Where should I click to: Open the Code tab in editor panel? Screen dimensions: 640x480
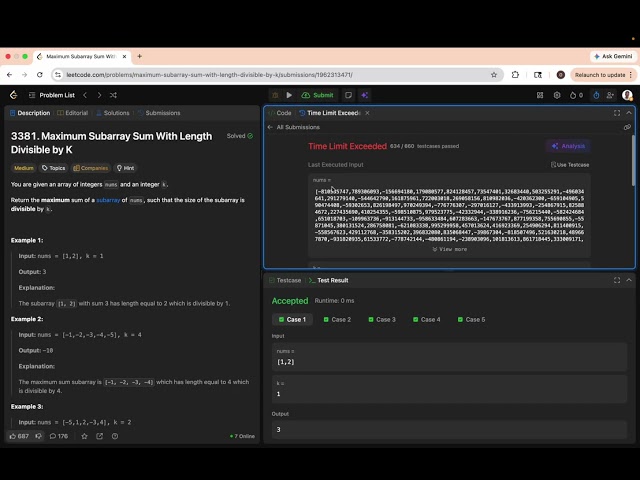pos(280,113)
